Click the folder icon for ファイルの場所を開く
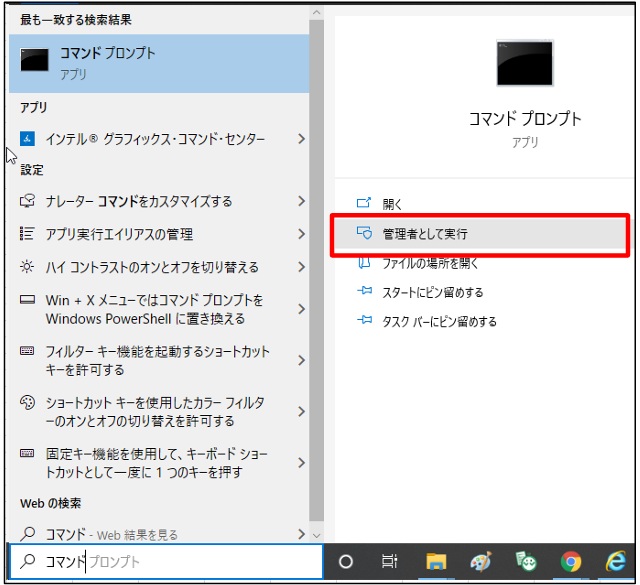This screenshot has width=640, height=585. click(364, 263)
